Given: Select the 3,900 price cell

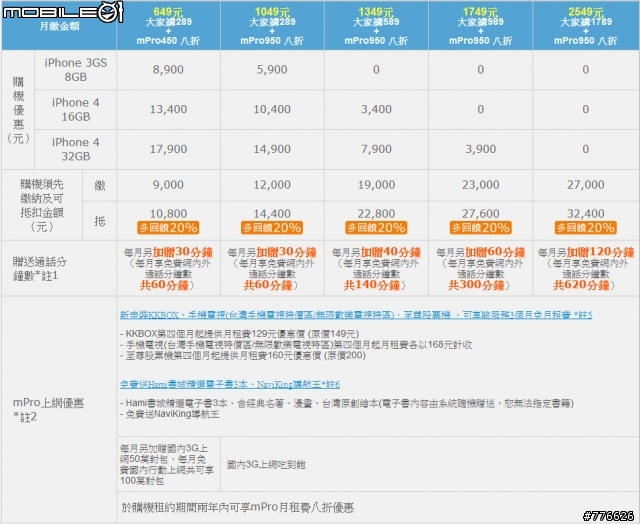Looking at the screenshot, I should [x=481, y=149].
